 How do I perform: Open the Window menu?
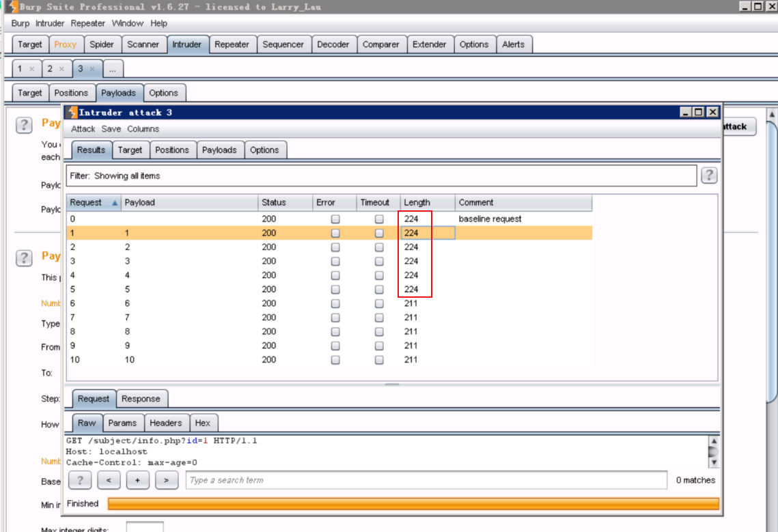[x=128, y=23]
